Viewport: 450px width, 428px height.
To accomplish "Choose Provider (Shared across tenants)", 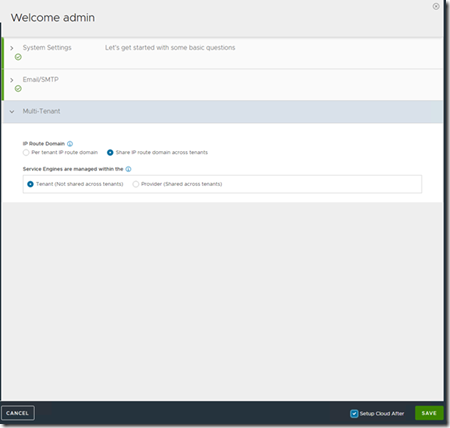I will (x=136, y=184).
